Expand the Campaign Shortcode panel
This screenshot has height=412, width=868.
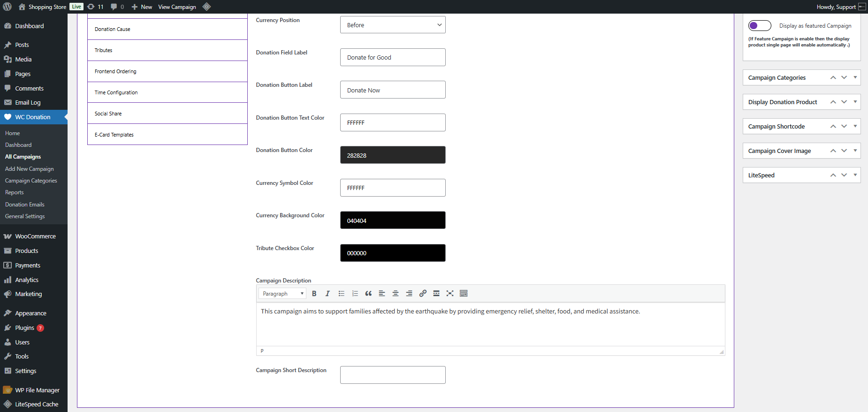tap(855, 126)
